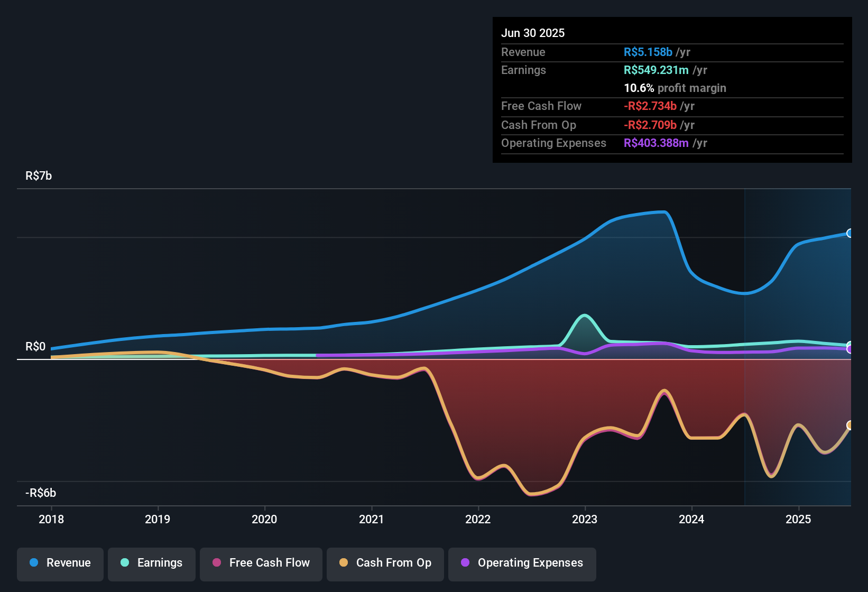Expand the Jun 30 2025 tooltip panel
This screenshot has height=592, width=868.
671,90
